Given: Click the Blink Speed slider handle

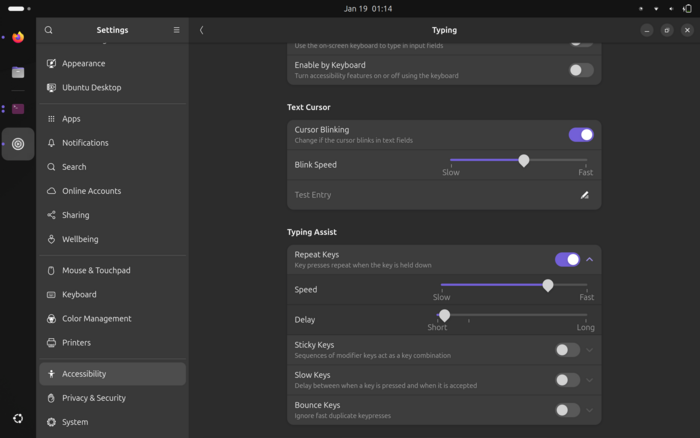Looking at the screenshot, I should (523, 160).
